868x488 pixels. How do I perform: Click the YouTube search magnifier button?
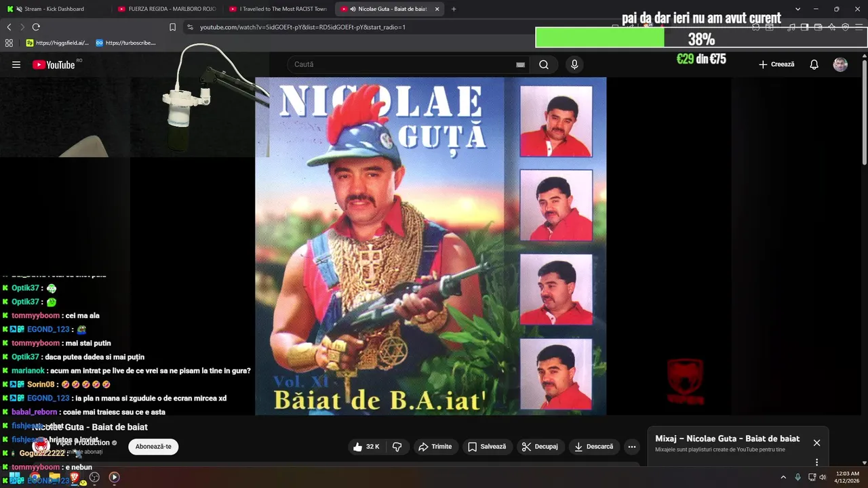click(544, 64)
